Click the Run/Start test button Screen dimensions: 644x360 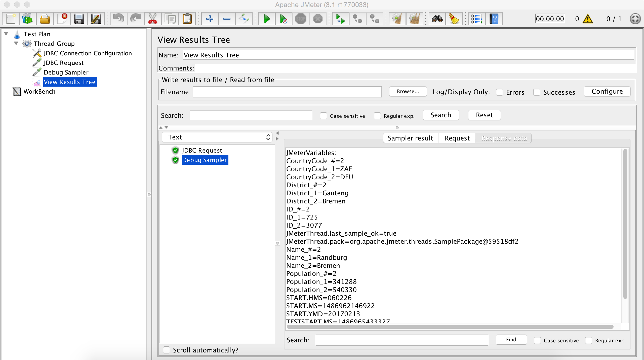pos(266,19)
